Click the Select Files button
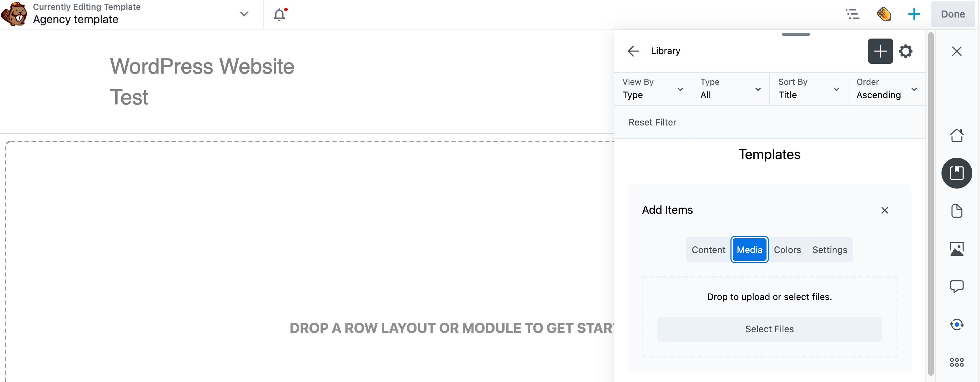The width and height of the screenshot is (980, 382). 769,329
